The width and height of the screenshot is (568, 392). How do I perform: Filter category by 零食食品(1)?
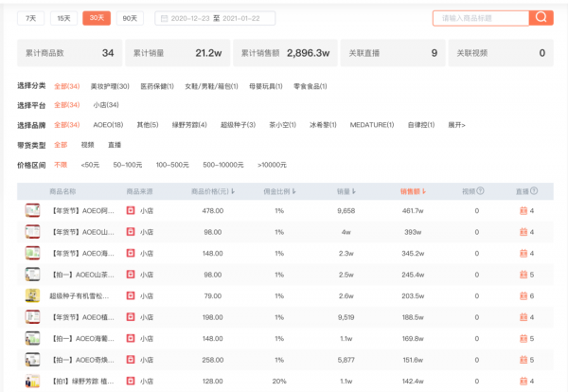(311, 86)
